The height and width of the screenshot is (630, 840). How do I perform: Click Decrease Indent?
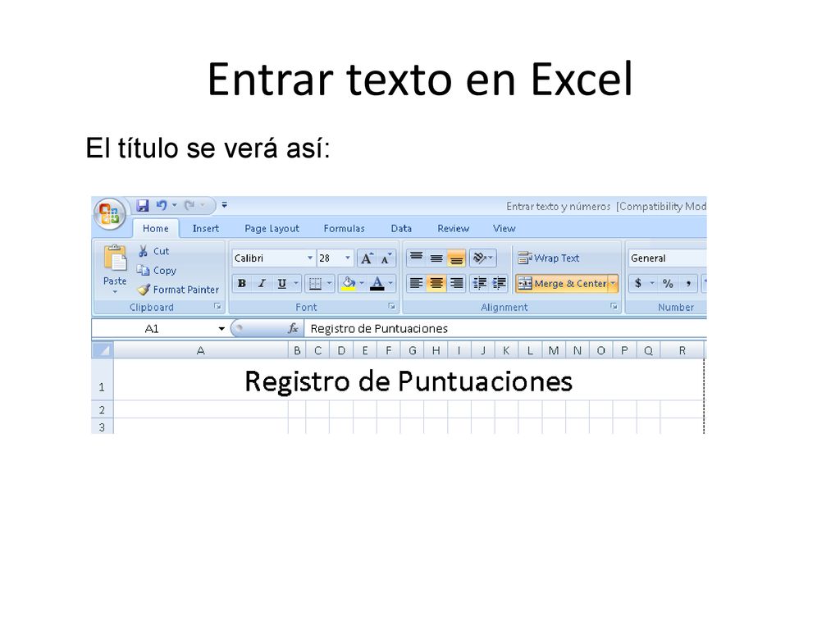point(479,283)
